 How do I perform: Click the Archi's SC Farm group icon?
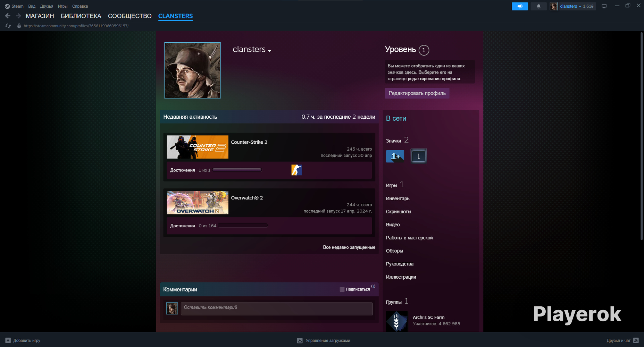(397, 321)
